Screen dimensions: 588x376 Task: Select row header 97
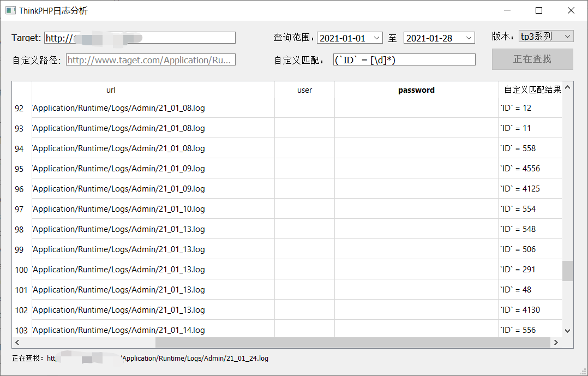coord(22,209)
